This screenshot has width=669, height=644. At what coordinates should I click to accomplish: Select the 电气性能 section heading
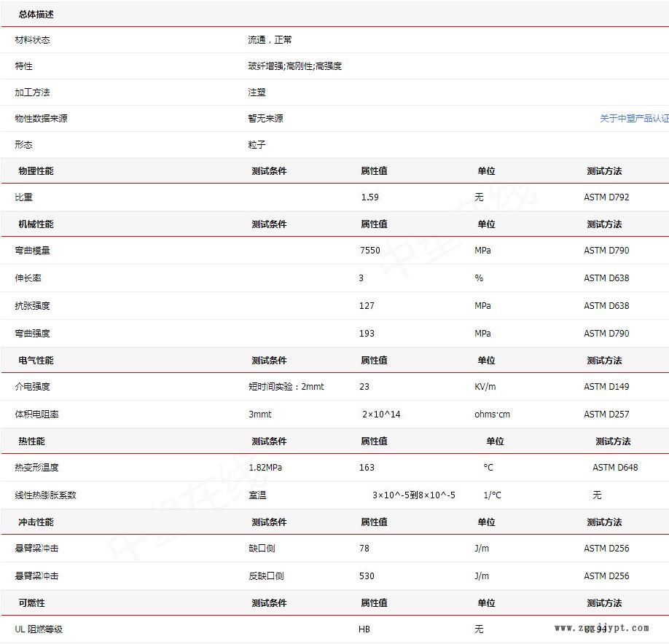coord(36,361)
